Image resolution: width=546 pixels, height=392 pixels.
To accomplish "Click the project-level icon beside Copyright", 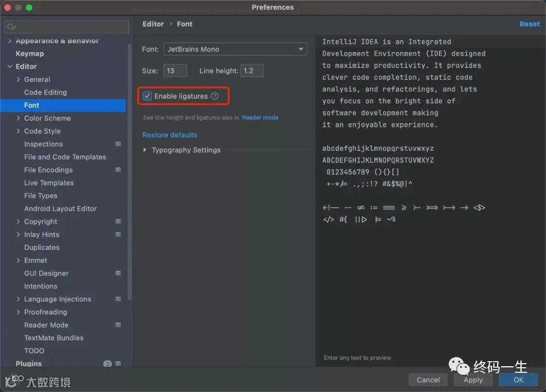I will [x=118, y=221].
